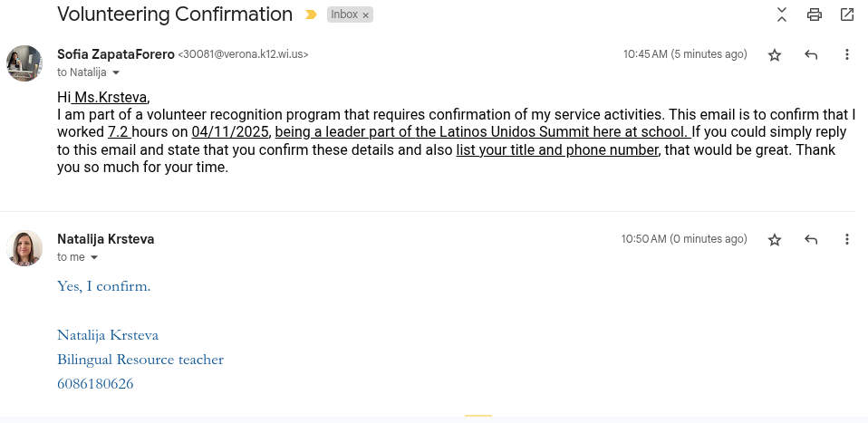Show details dropdown next to "to me"
Image resolution: width=868 pixels, height=423 pixels.
[x=94, y=258]
